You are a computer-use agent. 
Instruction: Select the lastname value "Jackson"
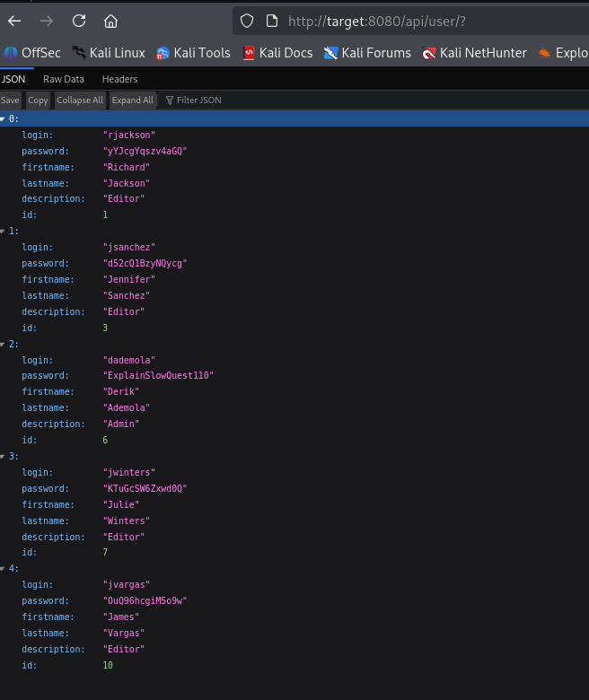(127, 183)
